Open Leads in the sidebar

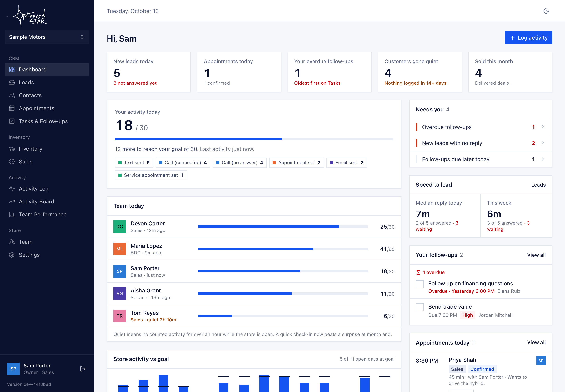47,83
